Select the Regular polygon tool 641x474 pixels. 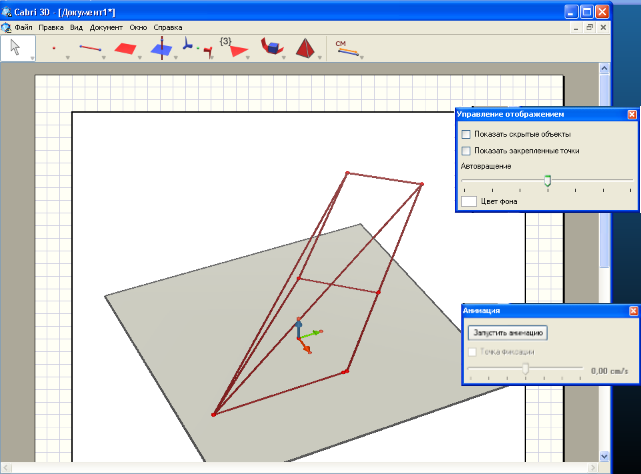232,47
